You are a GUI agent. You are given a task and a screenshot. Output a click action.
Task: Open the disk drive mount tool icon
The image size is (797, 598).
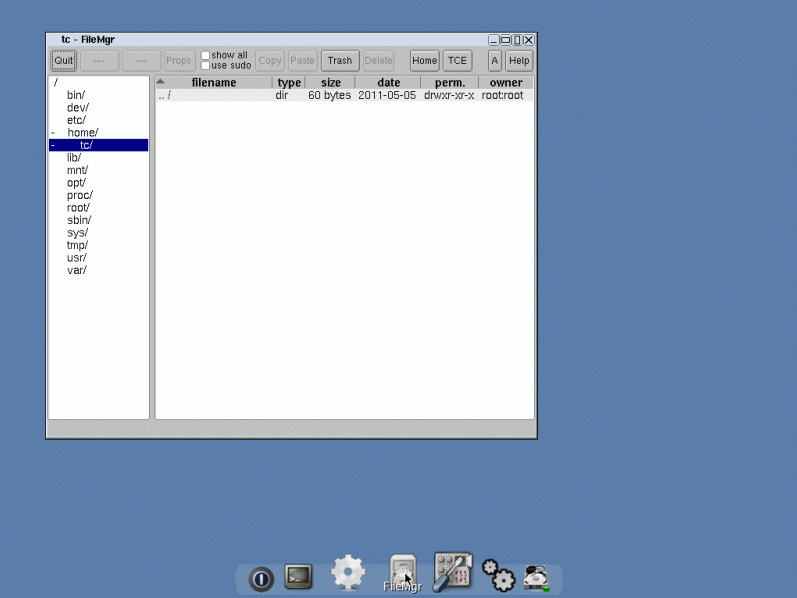537,576
